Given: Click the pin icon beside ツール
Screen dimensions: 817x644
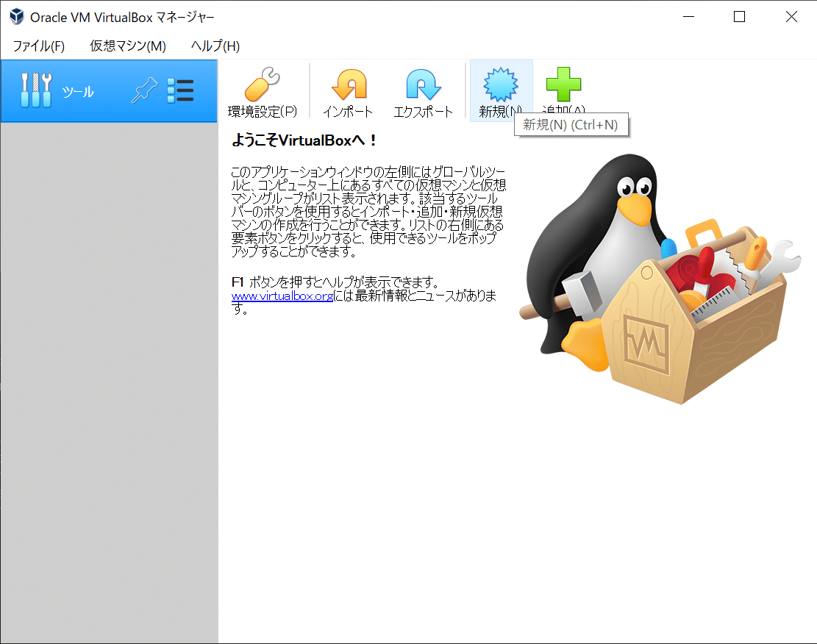Looking at the screenshot, I should click(144, 90).
